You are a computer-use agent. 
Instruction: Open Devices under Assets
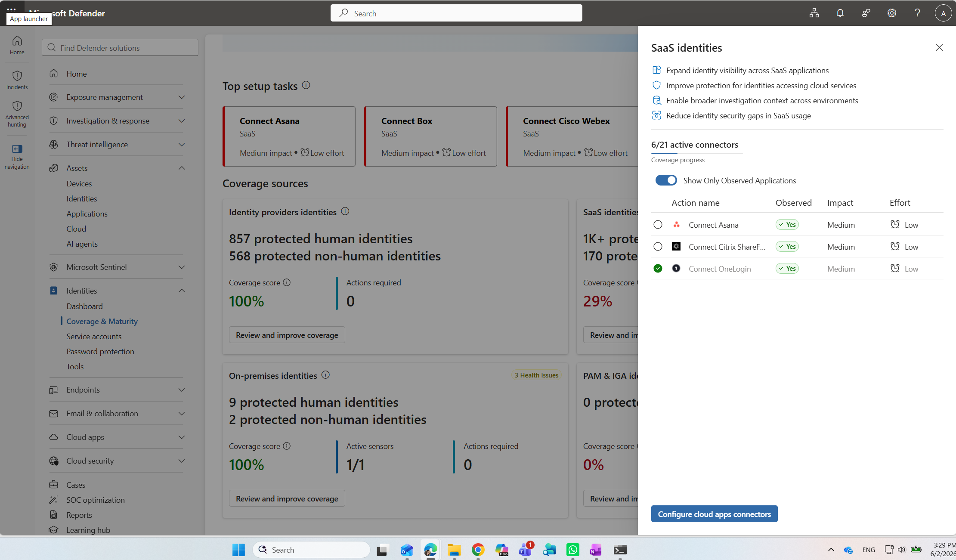pyautogui.click(x=79, y=184)
